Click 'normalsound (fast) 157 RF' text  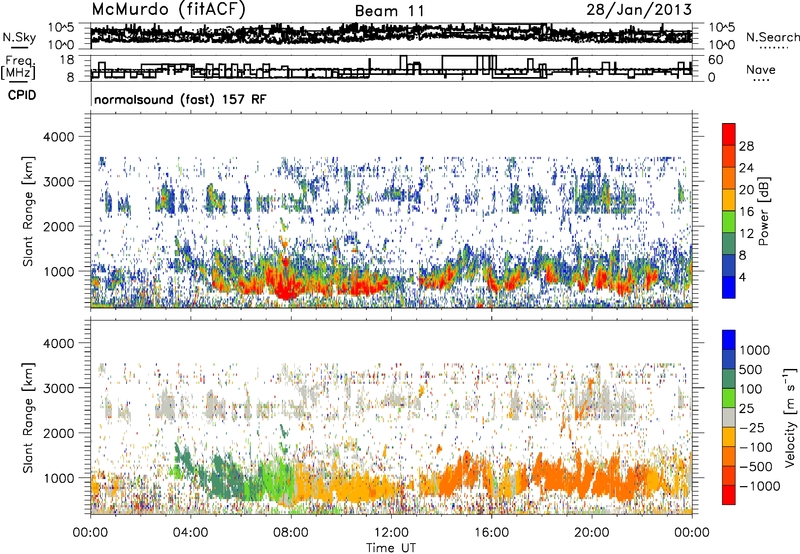(180, 100)
